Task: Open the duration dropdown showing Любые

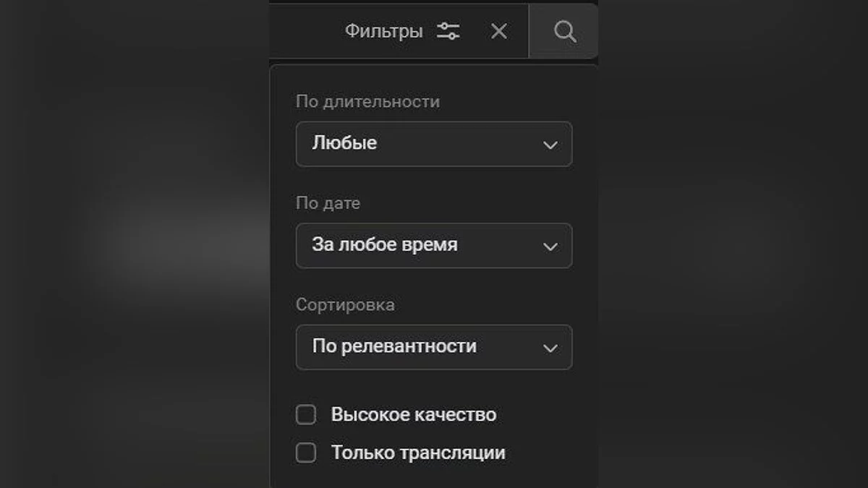Action: pyautogui.click(x=420, y=144)
